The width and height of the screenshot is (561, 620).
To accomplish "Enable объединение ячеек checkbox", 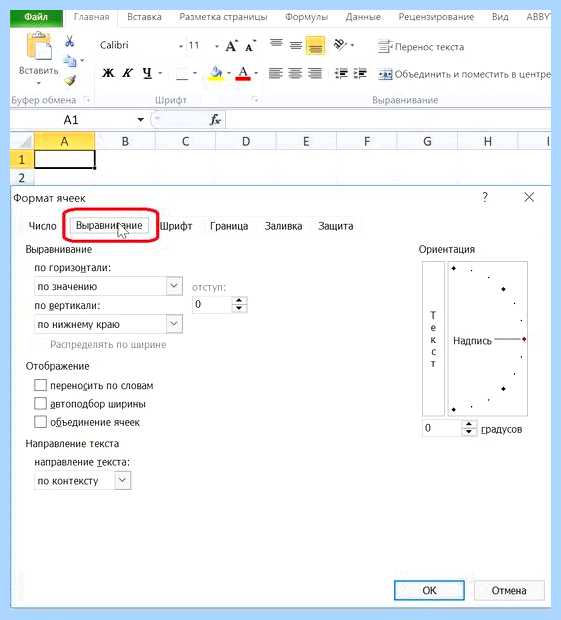I will [x=40, y=422].
